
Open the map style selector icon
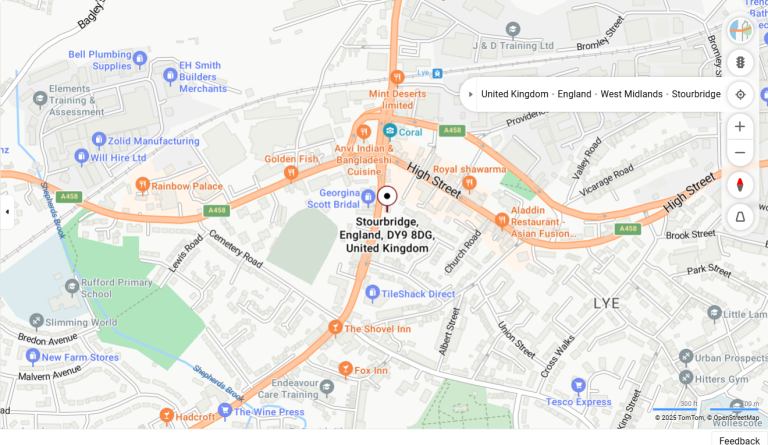click(740, 30)
